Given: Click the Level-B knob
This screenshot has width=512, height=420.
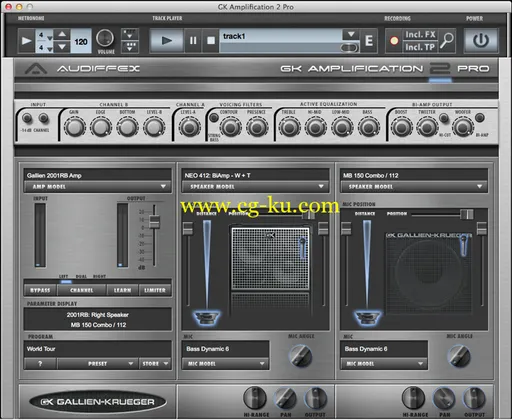Looking at the screenshot, I should 154,127.
